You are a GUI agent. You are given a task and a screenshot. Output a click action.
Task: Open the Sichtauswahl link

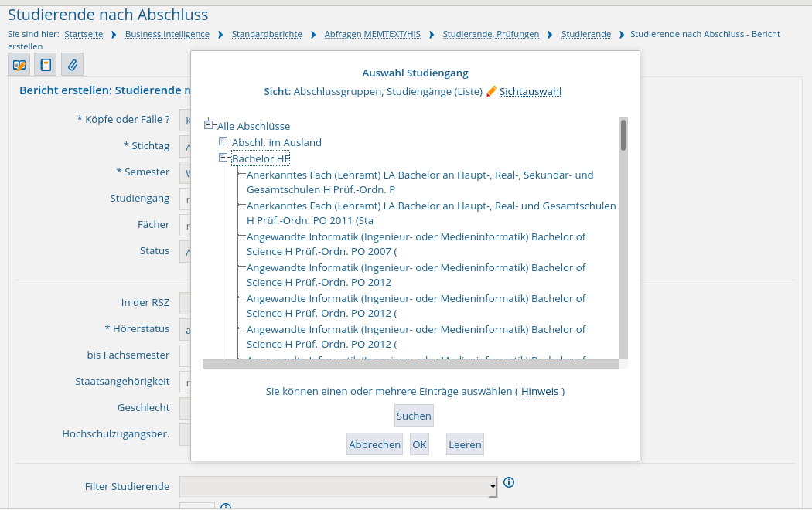coord(530,91)
